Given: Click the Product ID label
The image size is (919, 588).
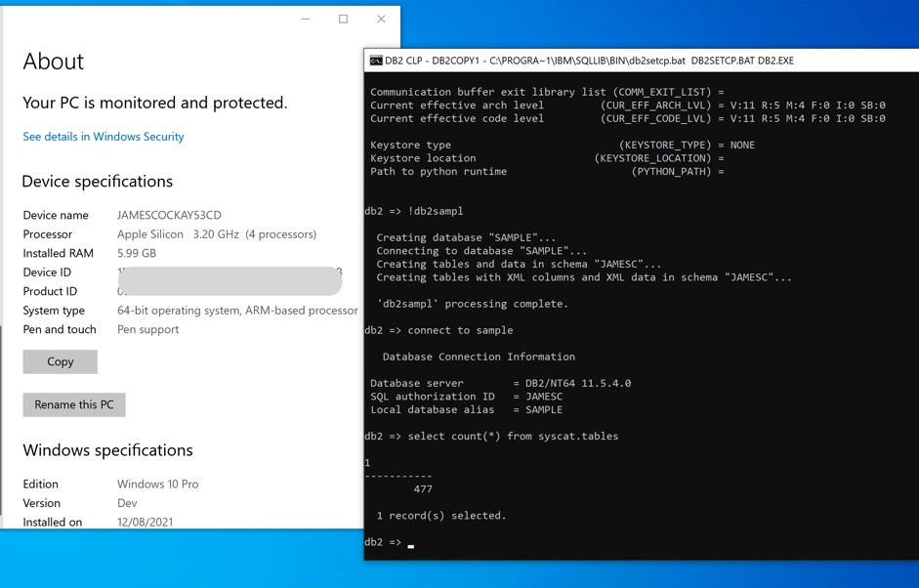Looking at the screenshot, I should (x=50, y=291).
